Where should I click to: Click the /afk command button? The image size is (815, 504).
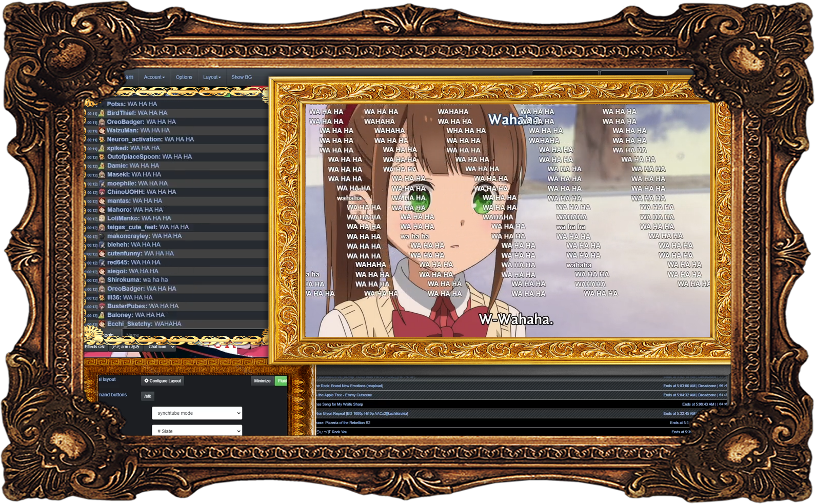(148, 396)
